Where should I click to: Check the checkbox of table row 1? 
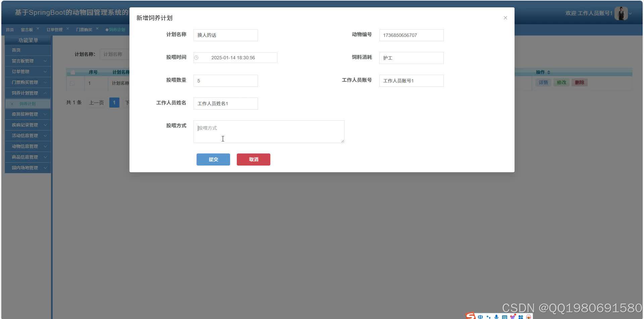pyautogui.click(x=72, y=83)
